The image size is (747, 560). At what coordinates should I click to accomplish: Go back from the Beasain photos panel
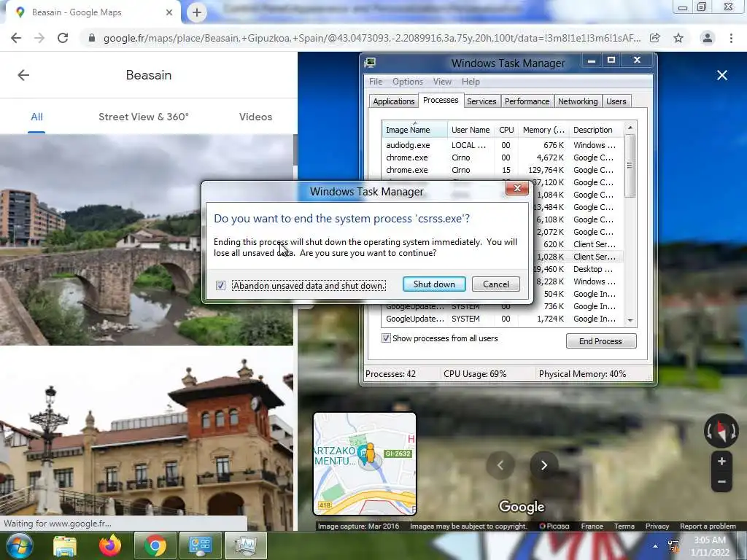[23, 75]
